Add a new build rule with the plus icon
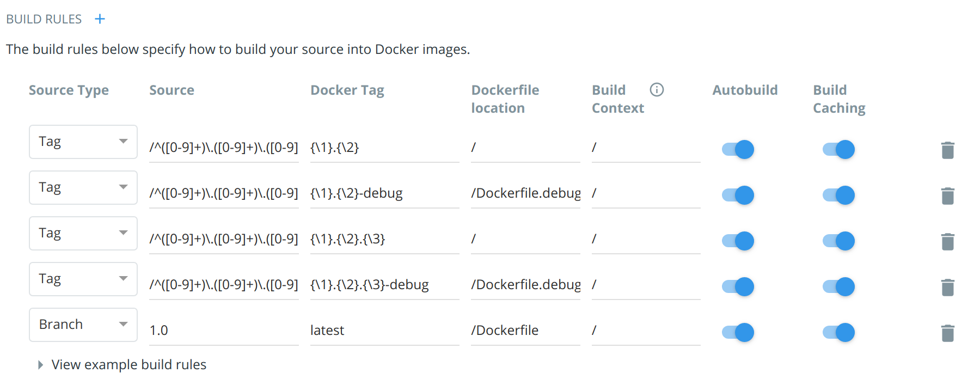The image size is (980, 391). click(x=100, y=19)
